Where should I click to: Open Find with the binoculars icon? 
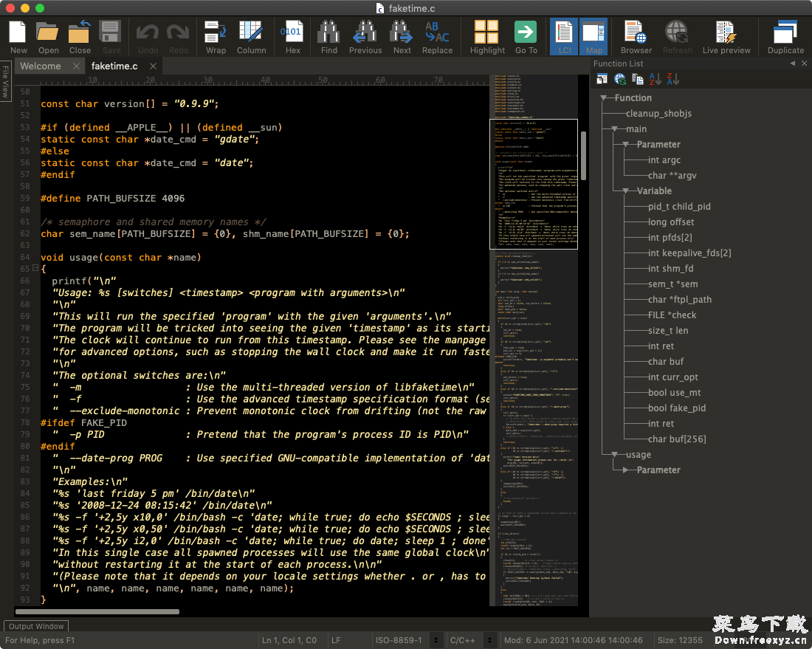[x=328, y=37]
